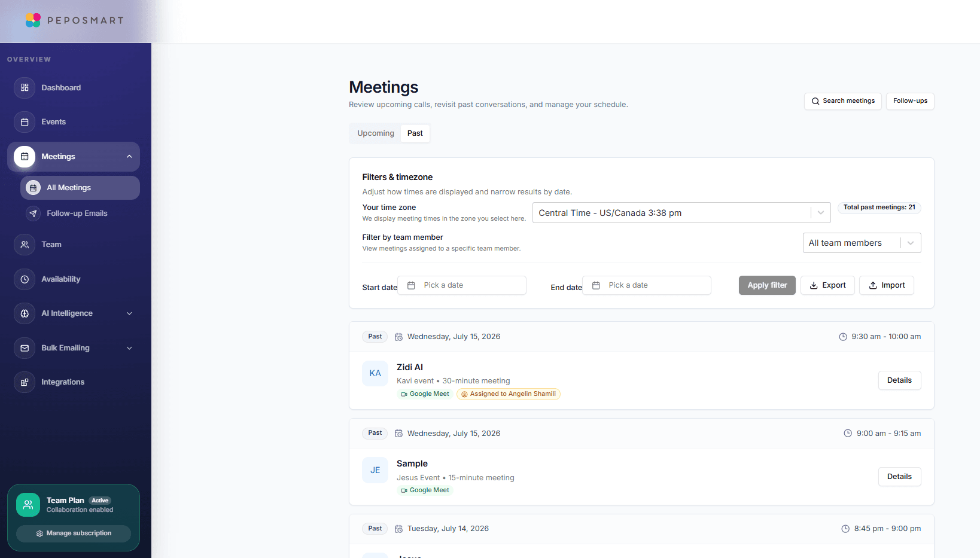Screen dimensions: 980x558
Task: Open the All team members dropdown
Action: [x=862, y=243]
